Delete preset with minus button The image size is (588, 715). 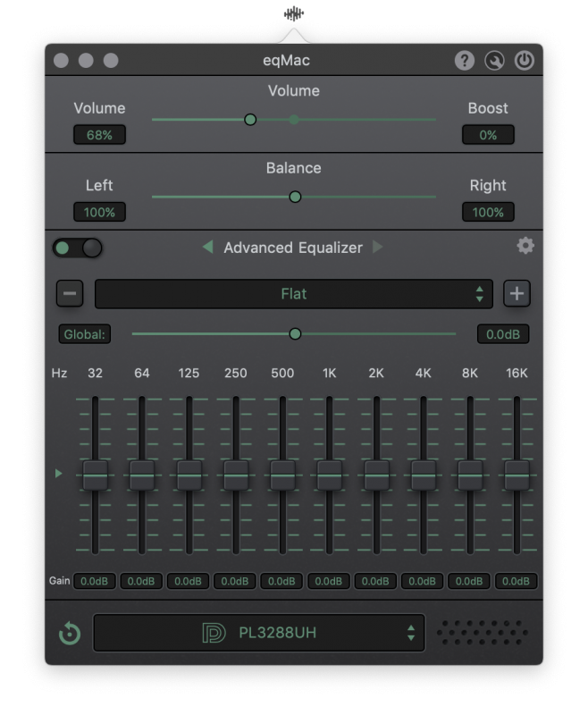coord(70,293)
